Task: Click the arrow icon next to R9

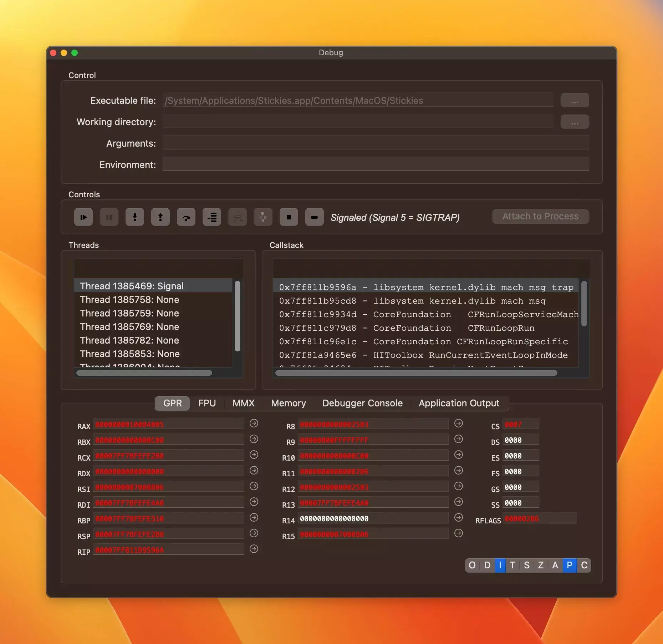Action: [459, 439]
